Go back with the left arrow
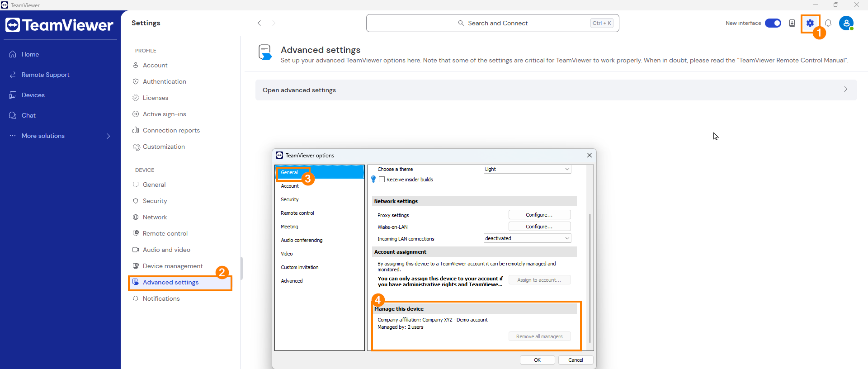 [259, 23]
